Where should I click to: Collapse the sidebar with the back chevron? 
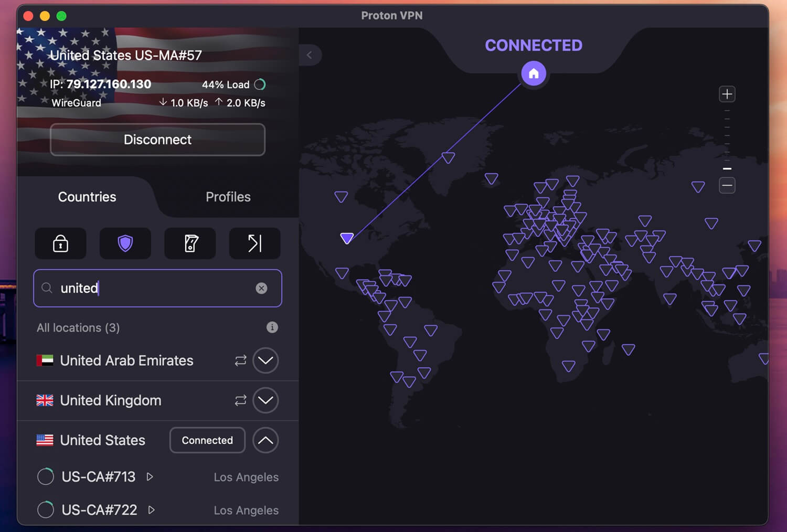pyautogui.click(x=310, y=55)
